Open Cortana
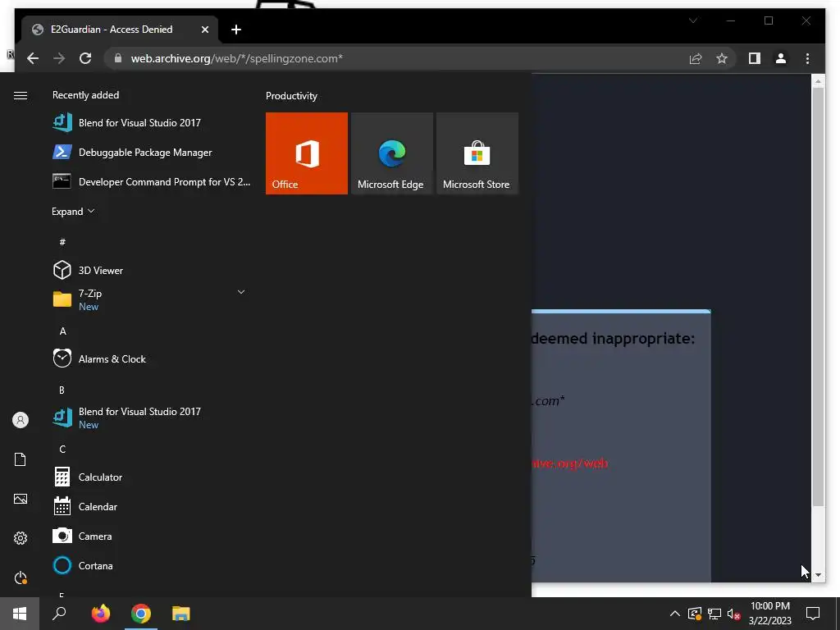Viewport: 840px width, 630px height. 152,565
